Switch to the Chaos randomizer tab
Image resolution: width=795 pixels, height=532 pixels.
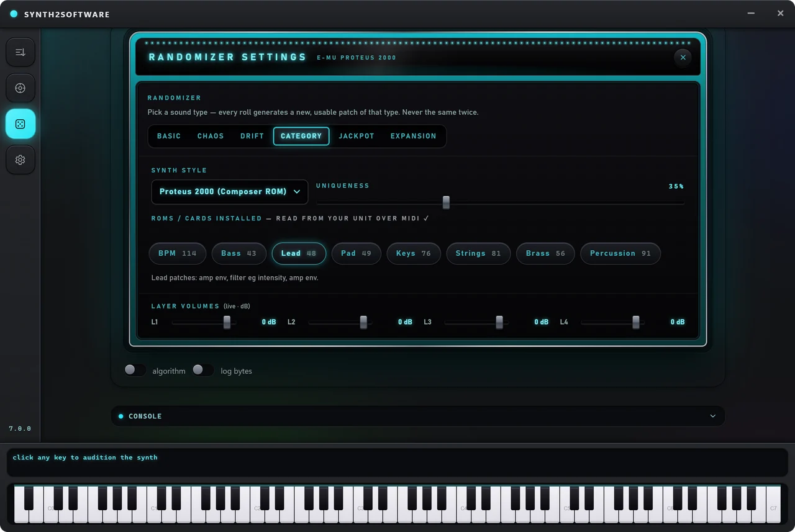(x=211, y=136)
